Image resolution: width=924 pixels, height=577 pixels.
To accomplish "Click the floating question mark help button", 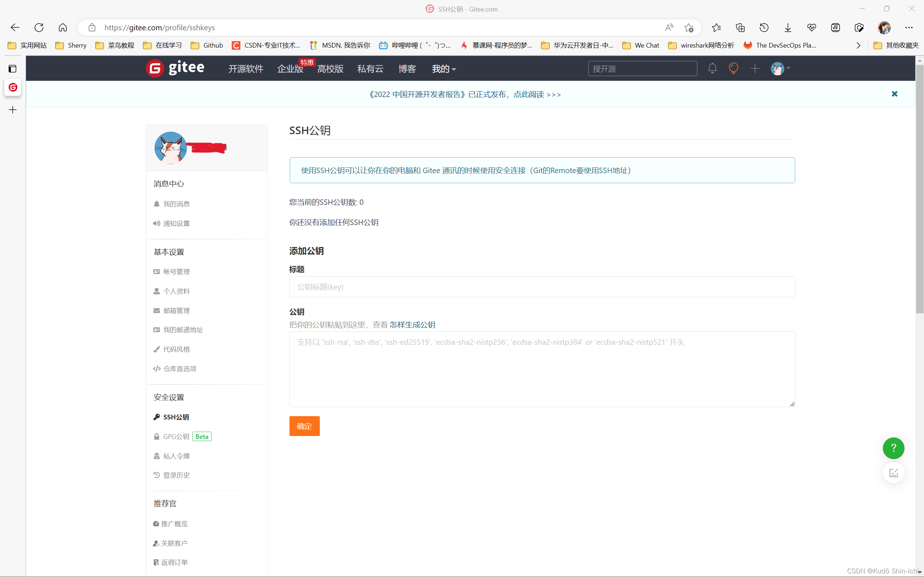I will tap(893, 448).
